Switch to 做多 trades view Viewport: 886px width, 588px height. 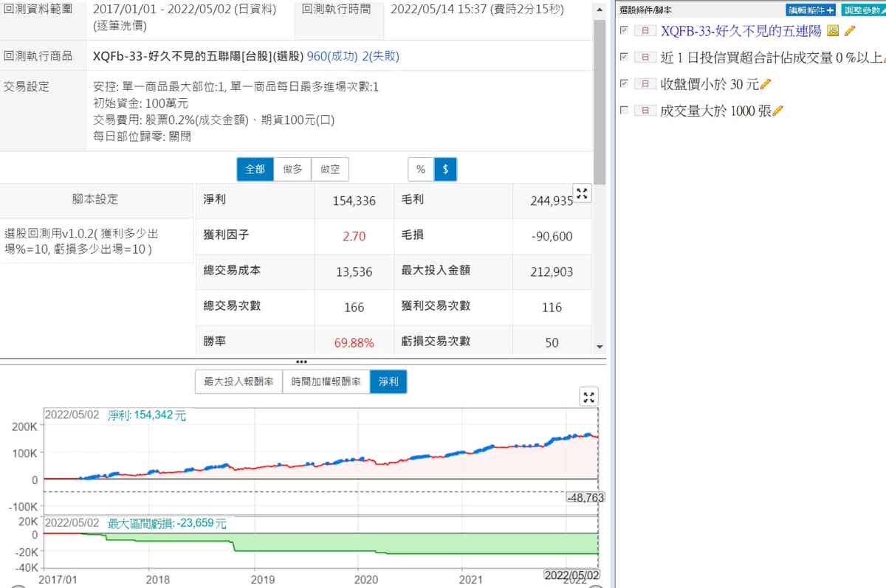pyautogui.click(x=292, y=169)
